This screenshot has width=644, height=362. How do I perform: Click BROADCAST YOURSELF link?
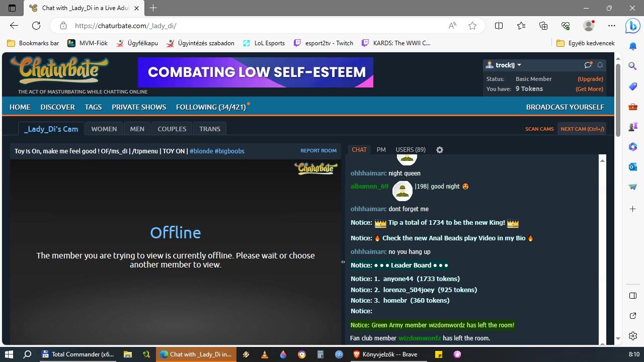click(565, 107)
